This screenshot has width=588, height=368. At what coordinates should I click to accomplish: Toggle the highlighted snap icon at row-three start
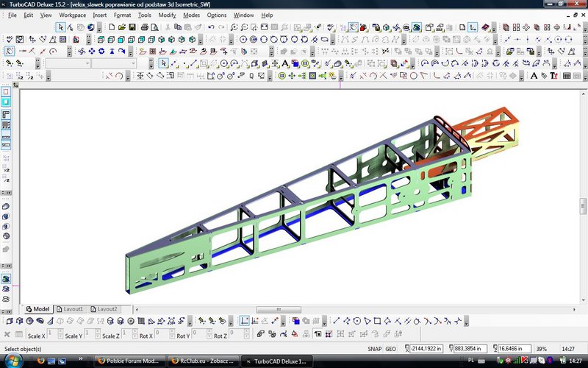click(10, 52)
